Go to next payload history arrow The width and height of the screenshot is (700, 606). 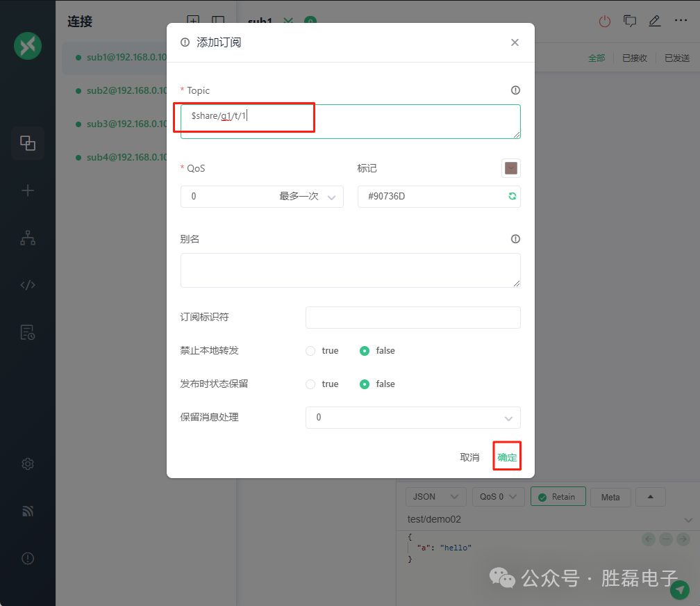683,539
